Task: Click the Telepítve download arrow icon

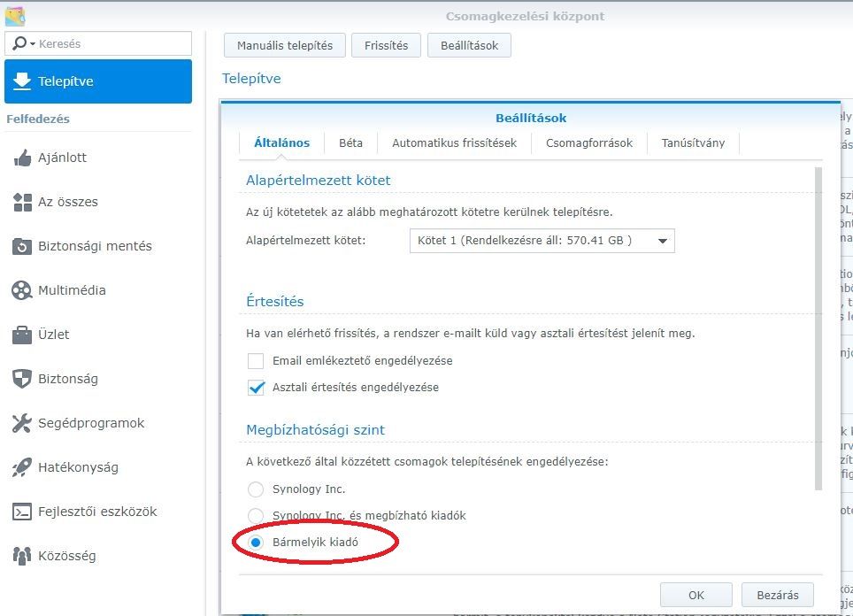Action: pos(22,81)
